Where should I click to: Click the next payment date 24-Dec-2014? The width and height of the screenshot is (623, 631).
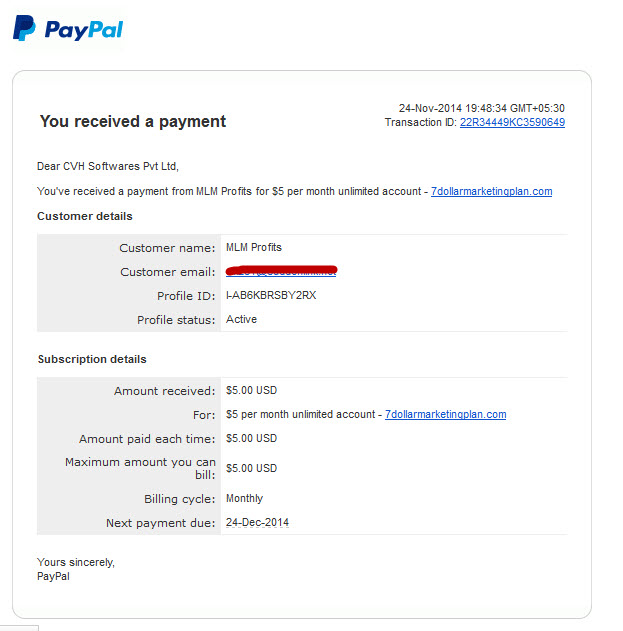pos(257,522)
